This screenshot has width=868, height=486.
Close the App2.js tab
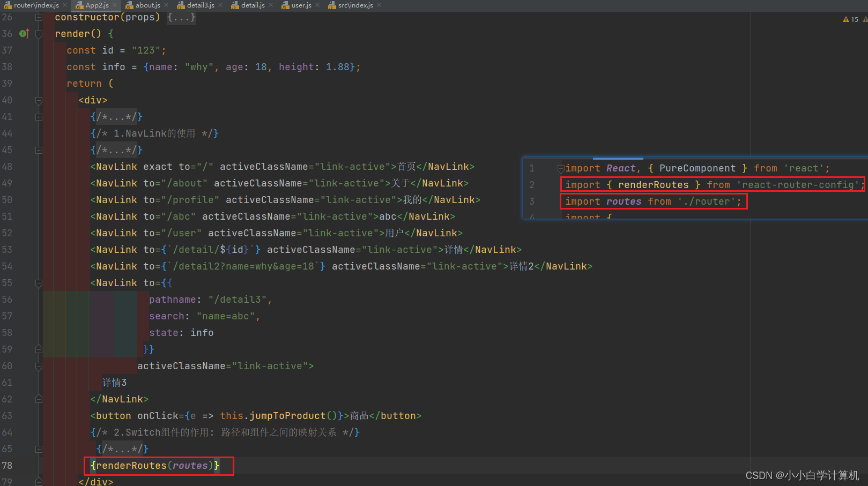pos(115,5)
